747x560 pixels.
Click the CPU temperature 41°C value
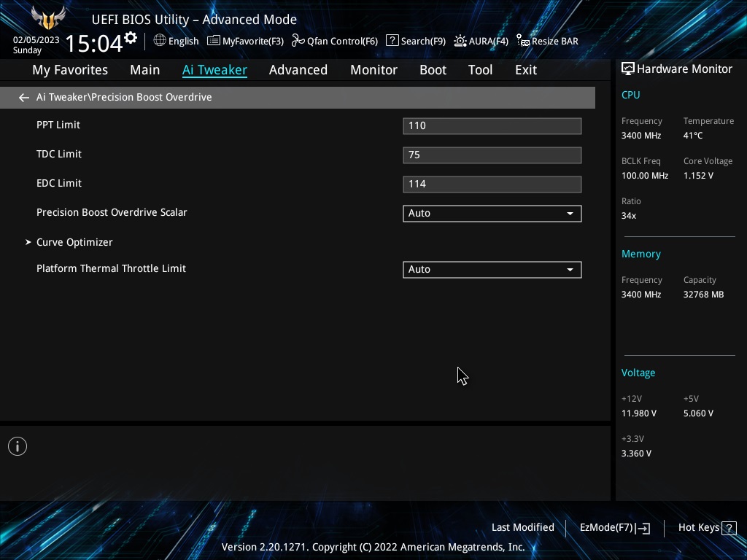point(693,136)
